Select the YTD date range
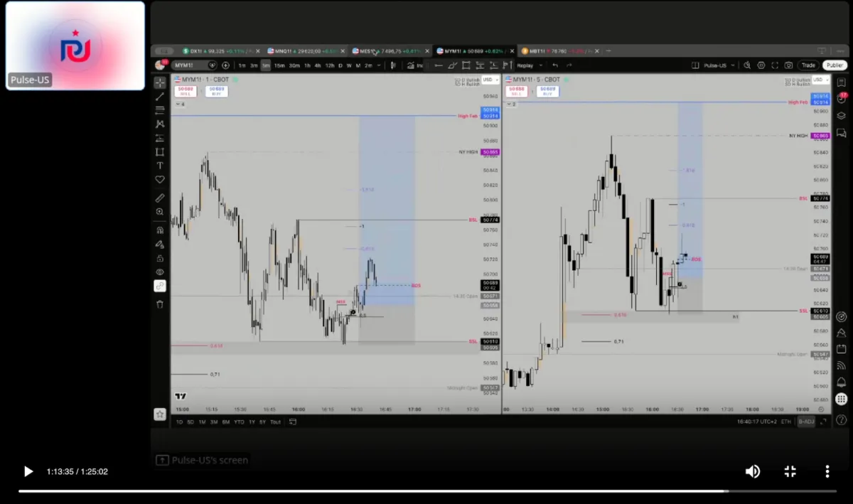This screenshot has width=853, height=504. click(238, 422)
